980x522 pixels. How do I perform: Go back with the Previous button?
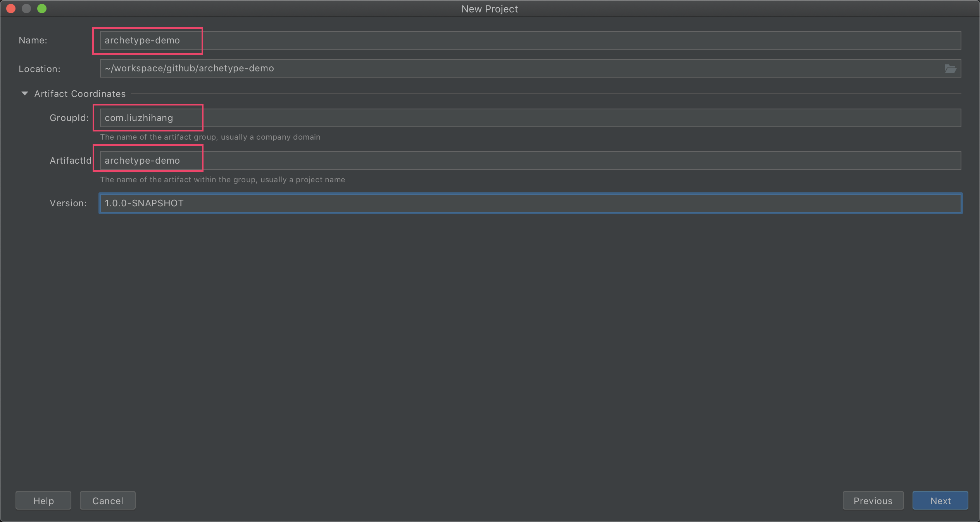tap(873, 501)
